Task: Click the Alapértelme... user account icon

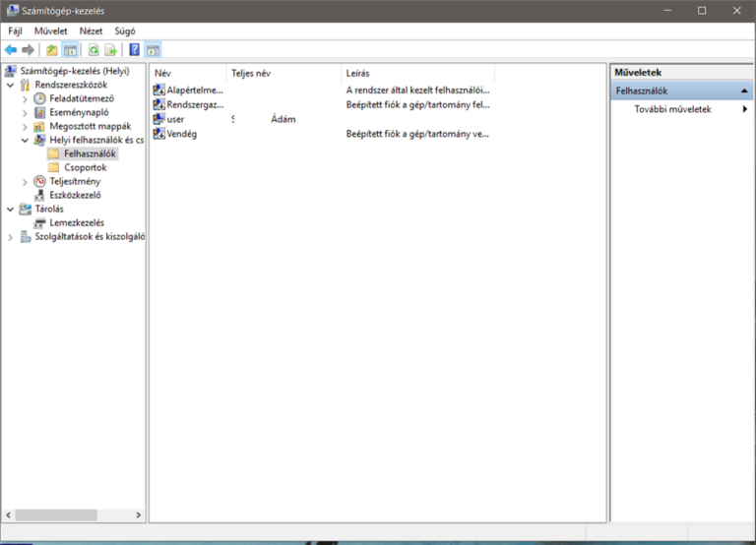Action: [x=158, y=91]
